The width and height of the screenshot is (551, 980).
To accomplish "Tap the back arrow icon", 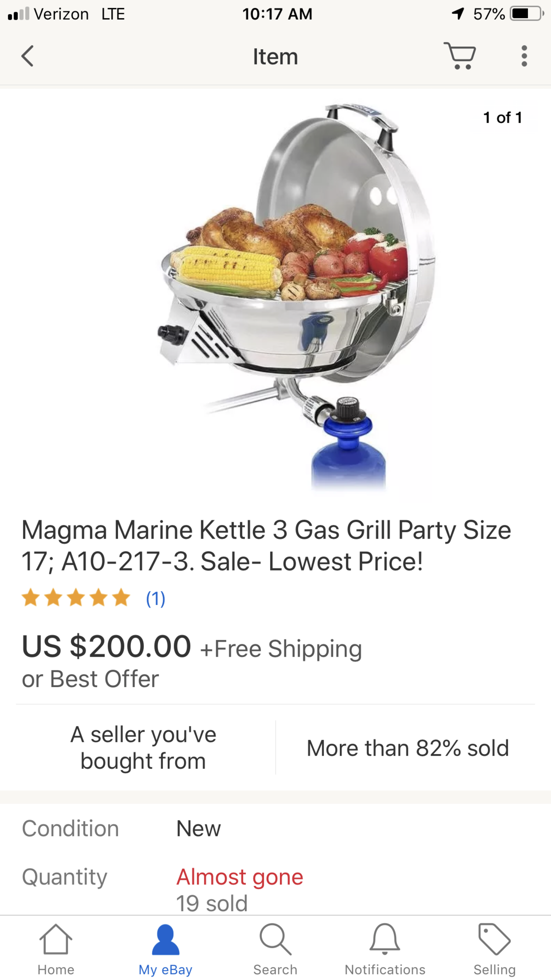I will pos(28,56).
